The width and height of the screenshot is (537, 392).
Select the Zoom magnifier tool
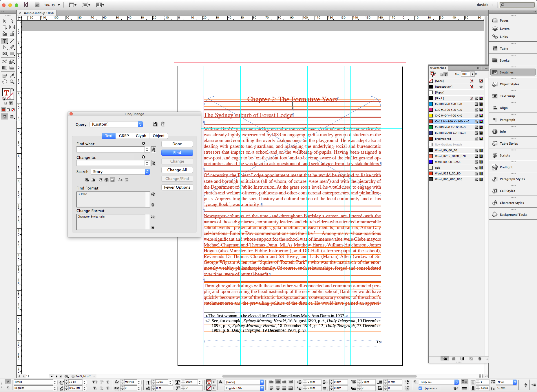coord(12,82)
